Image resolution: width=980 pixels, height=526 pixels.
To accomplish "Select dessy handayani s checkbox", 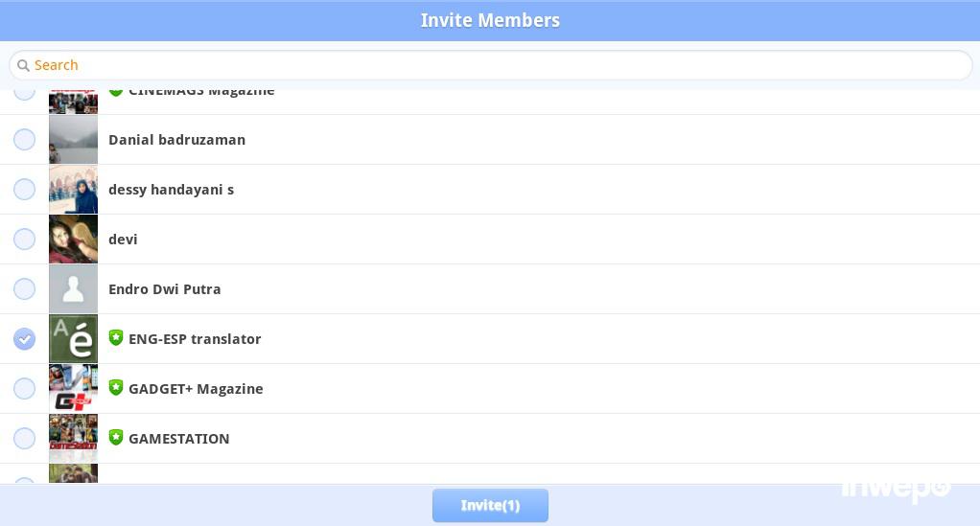I will point(24,190).
